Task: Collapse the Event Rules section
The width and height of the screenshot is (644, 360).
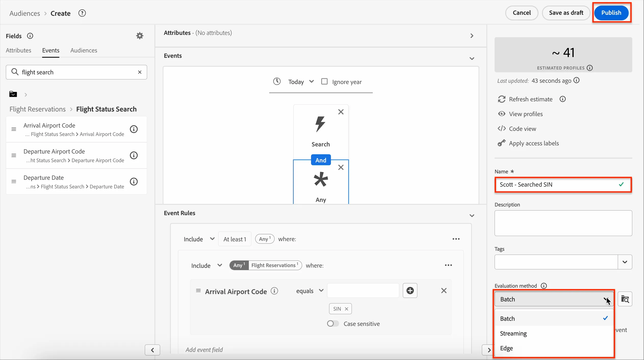Action: click(x=472, y=216)
